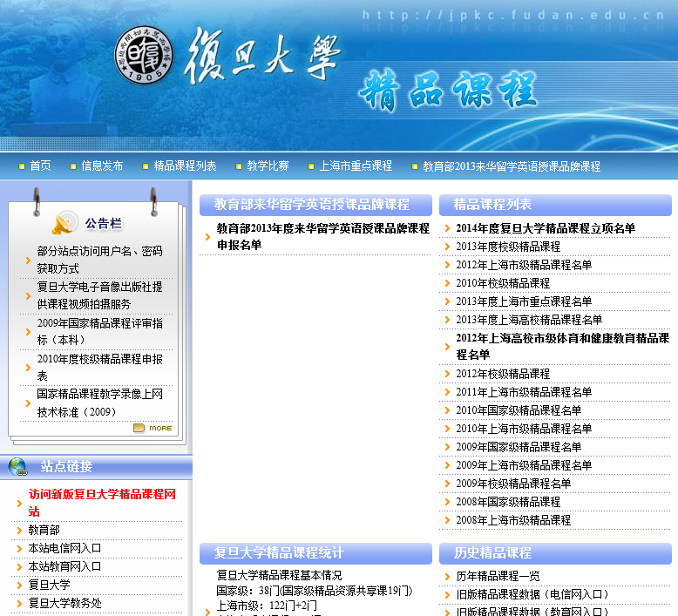This screenshot has width=678, height=616.
Task: Click the Fudan University circular seal logo
Action: [144, 55]
